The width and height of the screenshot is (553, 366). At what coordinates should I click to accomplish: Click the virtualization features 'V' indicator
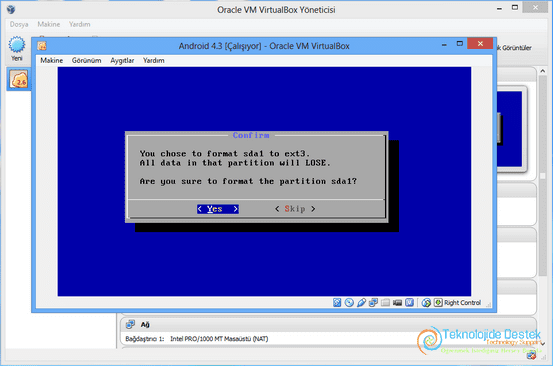(x=409, y=302)
